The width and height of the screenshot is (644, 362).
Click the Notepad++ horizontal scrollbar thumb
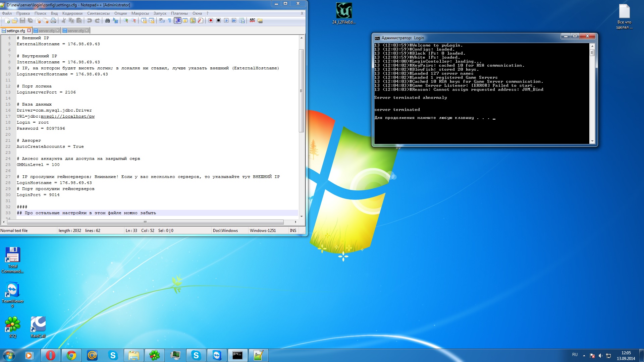coord(145,222)
